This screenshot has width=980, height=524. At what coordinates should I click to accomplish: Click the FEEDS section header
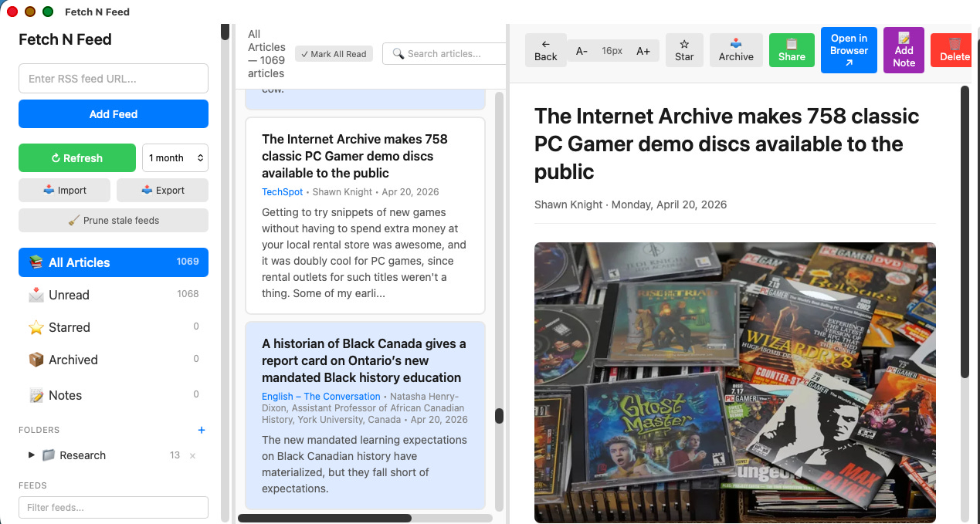point(33,485)
